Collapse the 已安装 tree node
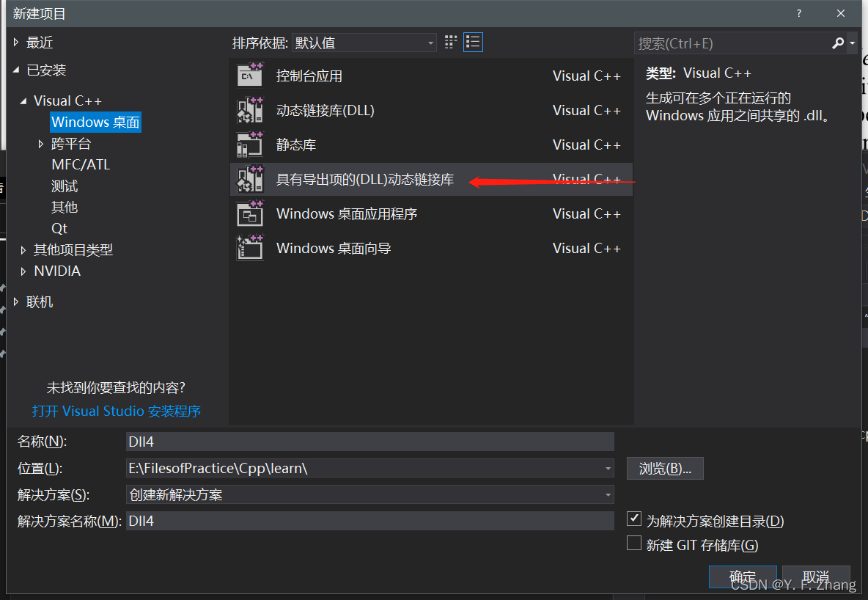 click(x=15, y=70)
